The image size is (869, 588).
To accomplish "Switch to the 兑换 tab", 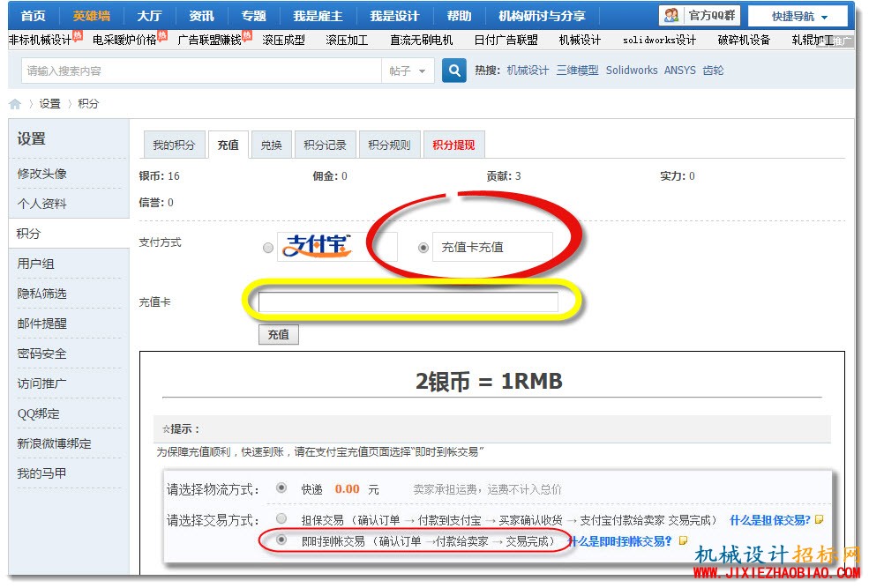I will 271,145.
